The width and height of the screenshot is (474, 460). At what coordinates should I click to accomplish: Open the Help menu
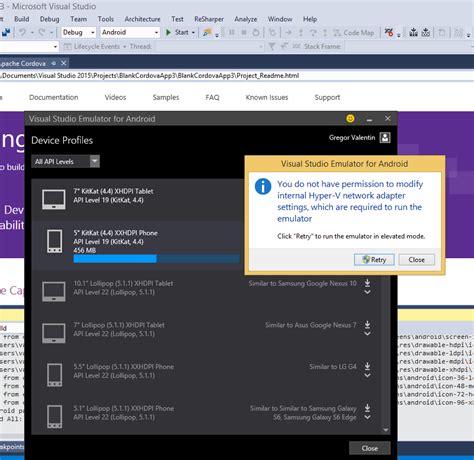310,19
